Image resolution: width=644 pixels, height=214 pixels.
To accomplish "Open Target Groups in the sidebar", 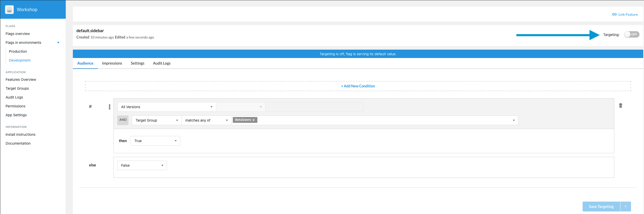I will [17, 88].
